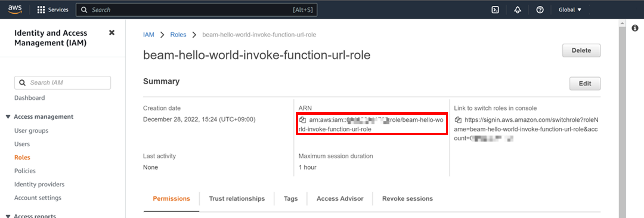
Task: Launch CloudShell terminal icon
Action: (495, 10)
